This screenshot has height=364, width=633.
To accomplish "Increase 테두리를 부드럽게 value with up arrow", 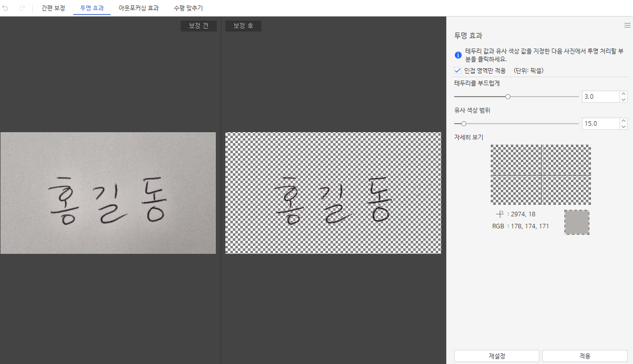I will tap(623, 94).
